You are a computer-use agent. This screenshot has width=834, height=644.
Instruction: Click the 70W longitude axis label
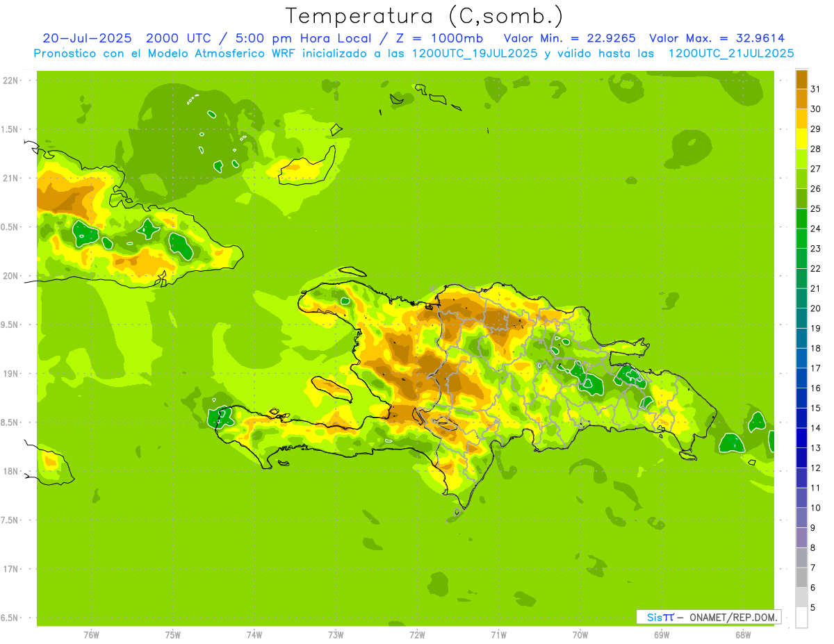pyautogui.click(x=580, y=635)
